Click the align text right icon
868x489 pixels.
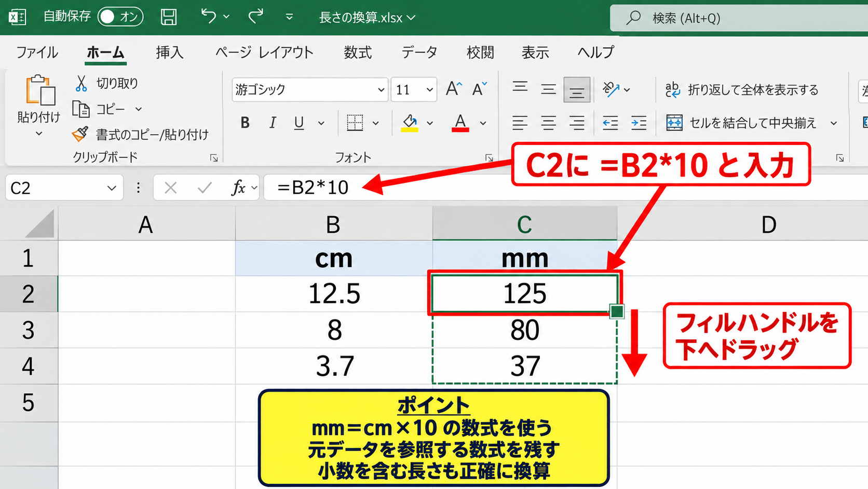pyautogui.click(x=577, y=123)
